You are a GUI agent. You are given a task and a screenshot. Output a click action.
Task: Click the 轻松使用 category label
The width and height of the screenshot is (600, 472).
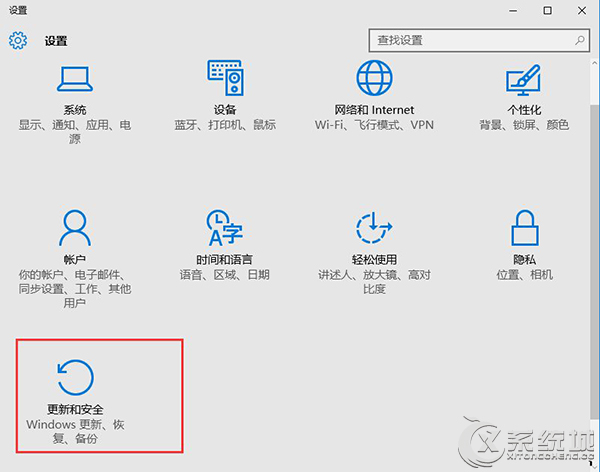click(x=374, y=260)
